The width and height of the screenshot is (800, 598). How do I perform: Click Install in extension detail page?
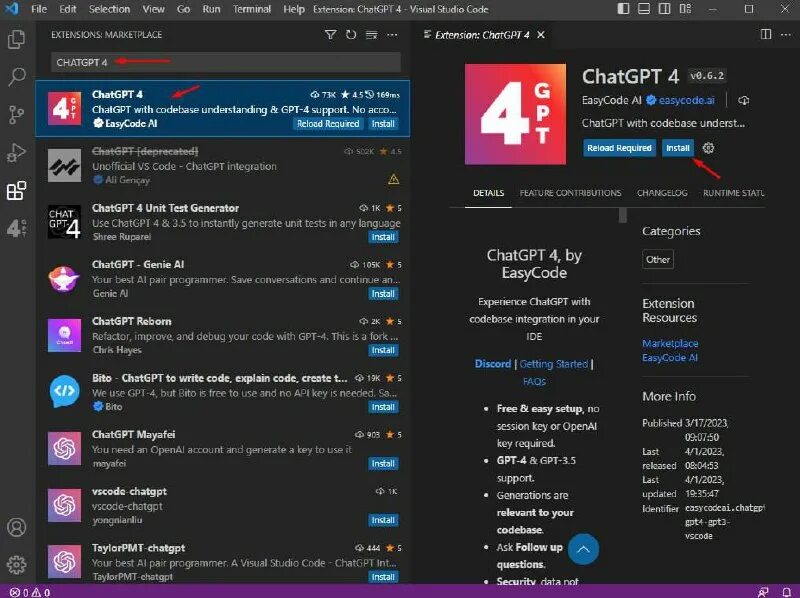pyautogui.click(x=678, y=148)
